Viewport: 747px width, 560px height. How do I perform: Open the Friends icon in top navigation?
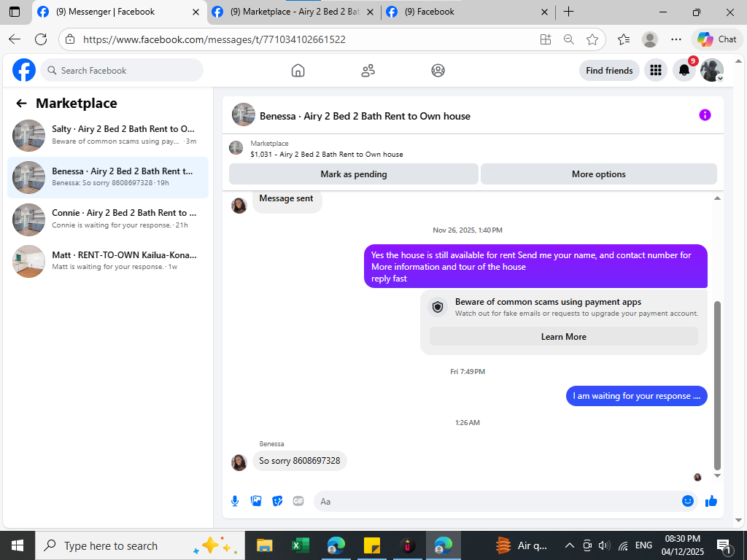368,71
